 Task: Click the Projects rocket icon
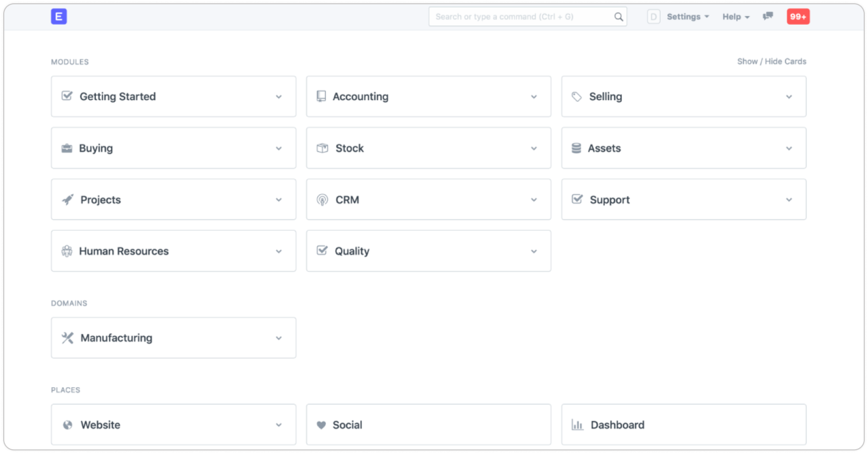click(x=67, y=200)
